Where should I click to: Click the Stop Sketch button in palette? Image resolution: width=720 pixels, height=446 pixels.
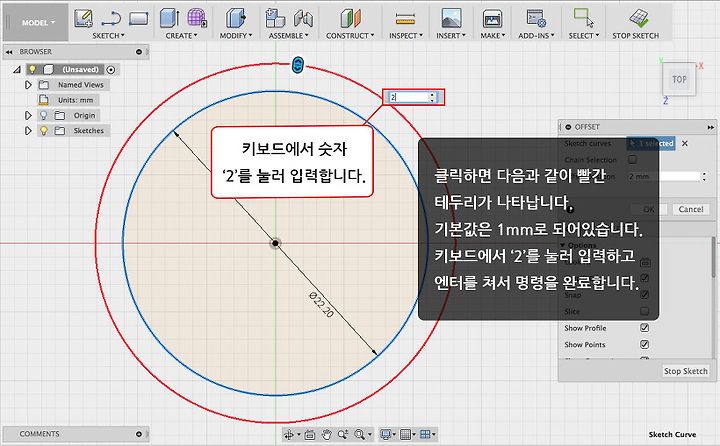pyautogui.click(x=686, y=371)
